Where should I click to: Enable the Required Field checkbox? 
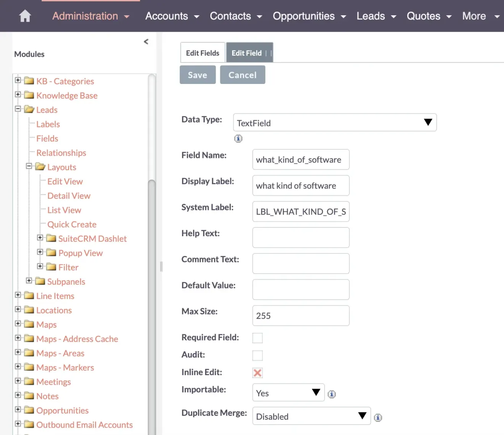tap(257, 338)
